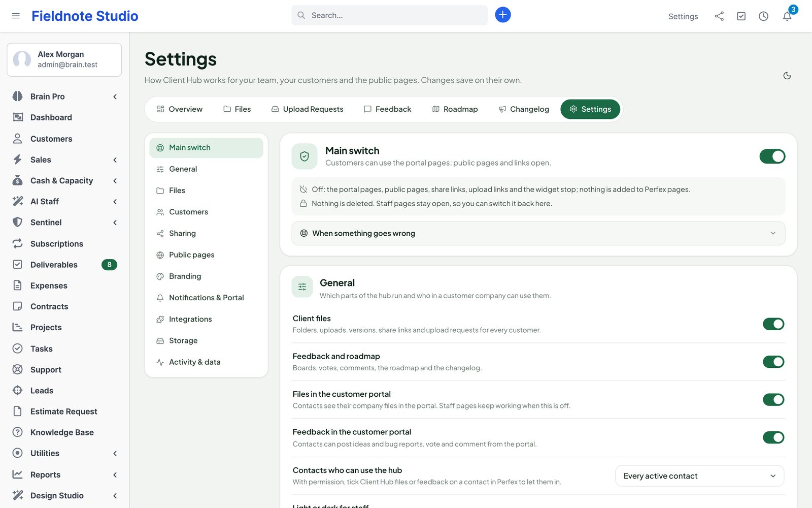Open Customers in the left sidebar
This screenshot has width=812, height=508.
click(64, 139)
